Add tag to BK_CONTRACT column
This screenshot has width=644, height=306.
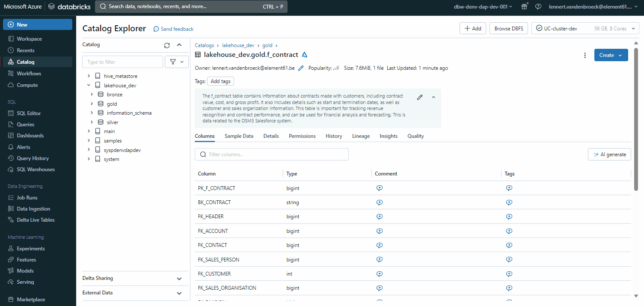pos(509,202)
